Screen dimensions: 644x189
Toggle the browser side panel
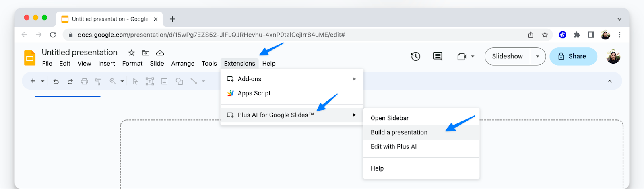click(591, 35)
